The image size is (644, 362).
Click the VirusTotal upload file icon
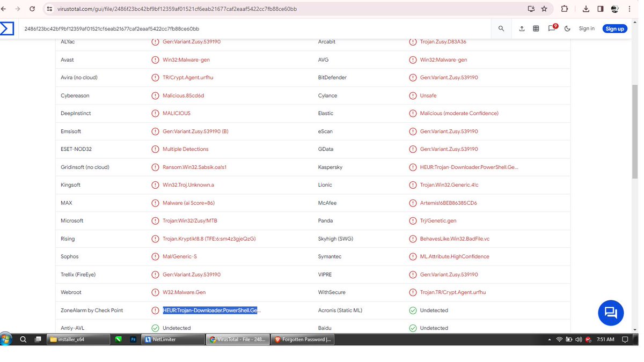click(x=522, y=29)
